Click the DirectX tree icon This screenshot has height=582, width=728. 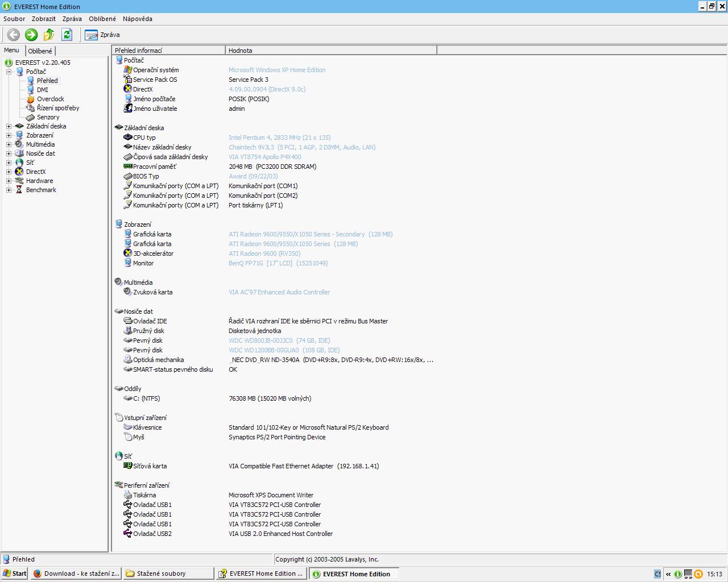19,172
